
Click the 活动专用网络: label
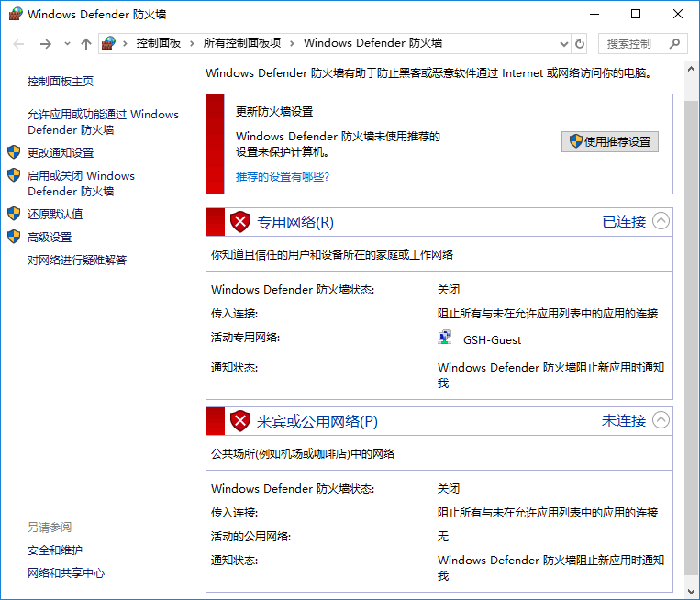(x=246, y=337)
